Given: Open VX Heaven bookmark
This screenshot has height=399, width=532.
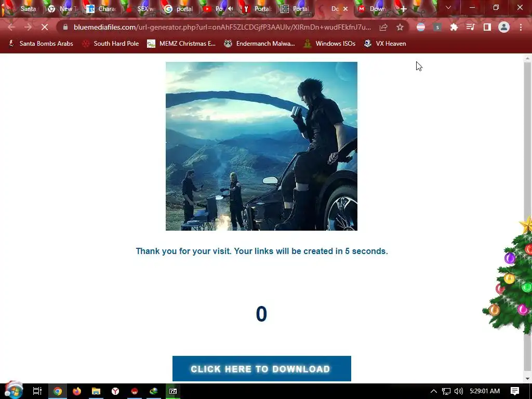Looking at the screenshot, I should point(385,44).
